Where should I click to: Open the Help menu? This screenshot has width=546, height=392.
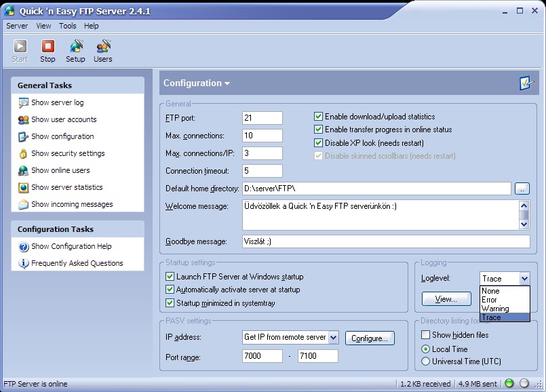(92, 26)
